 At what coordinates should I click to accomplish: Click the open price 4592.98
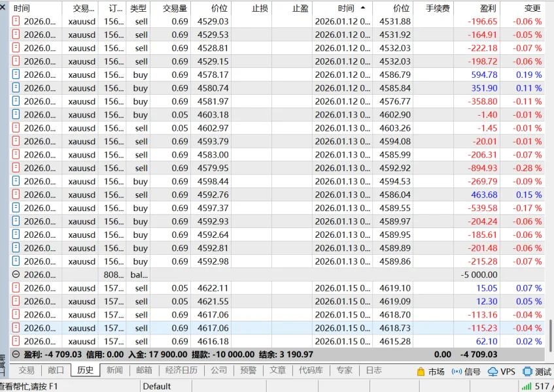(x=213, y=261)
